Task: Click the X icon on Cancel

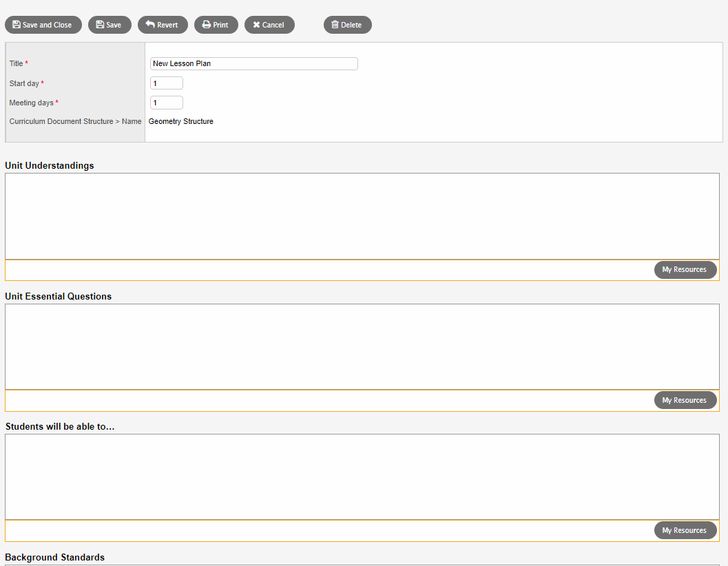Action: point(256,25)
